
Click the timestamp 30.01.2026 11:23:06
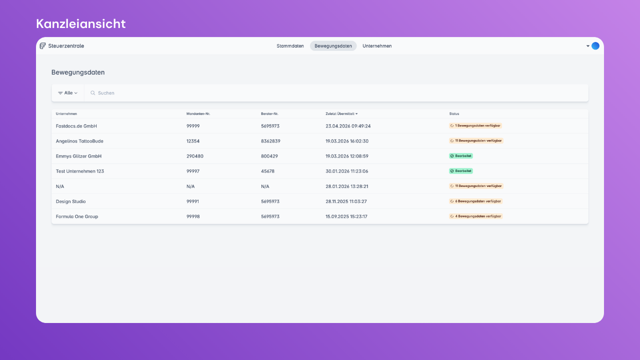347,171
